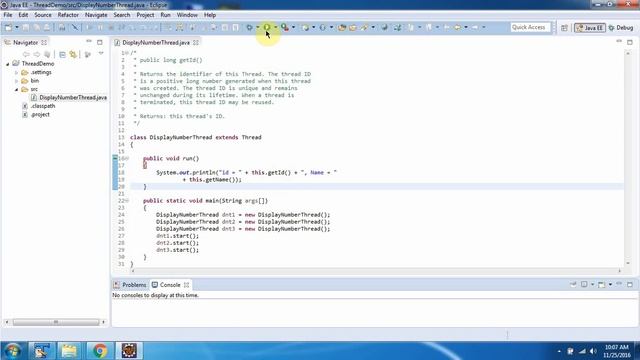
Task: Click the volume icon in system tray
Action: coord(593,351)
